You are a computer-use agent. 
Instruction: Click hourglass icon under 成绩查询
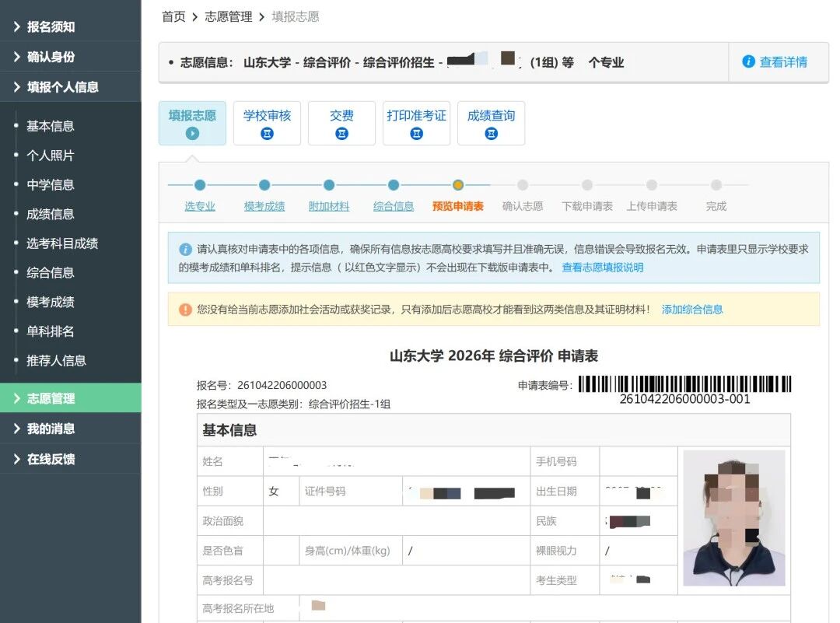pos(492,133)
